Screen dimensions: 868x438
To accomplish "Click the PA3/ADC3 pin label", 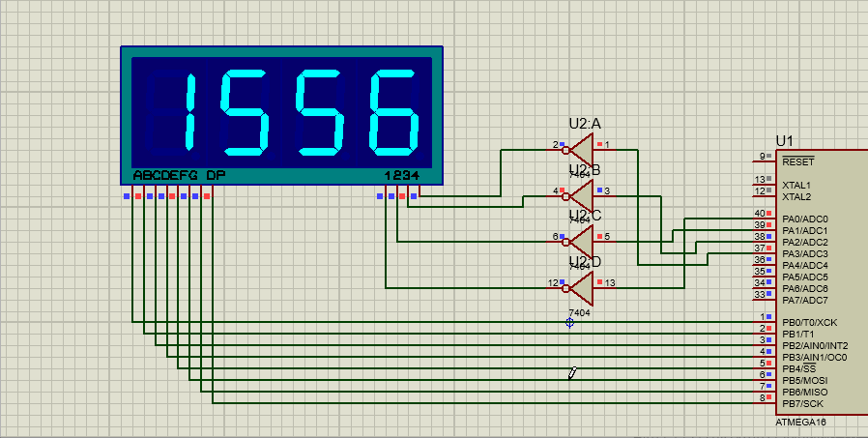I will pyautogui.click(x=805, y=254).
